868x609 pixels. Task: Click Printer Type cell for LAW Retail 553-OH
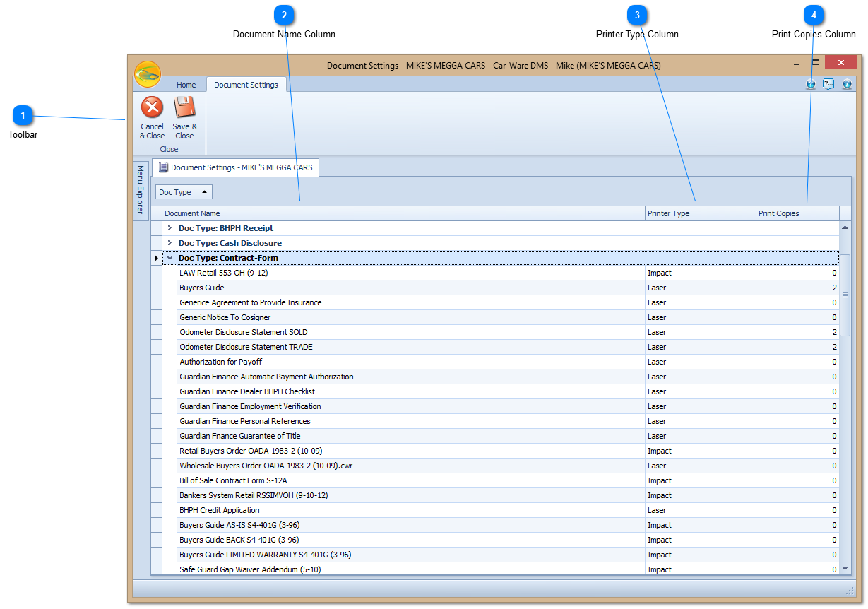pyautogui.click(x=701, y=273)
